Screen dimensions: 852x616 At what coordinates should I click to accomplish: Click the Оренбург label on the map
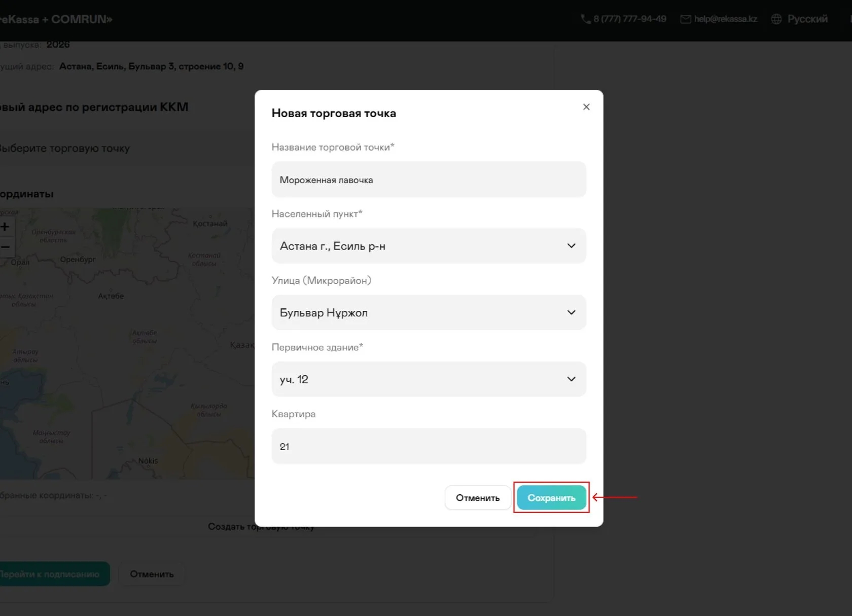pyautogui.click(x=78, y=260)
